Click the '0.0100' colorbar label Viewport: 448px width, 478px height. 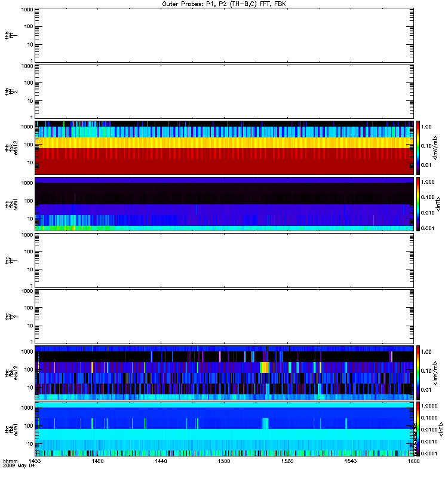(x=429, y=430)
